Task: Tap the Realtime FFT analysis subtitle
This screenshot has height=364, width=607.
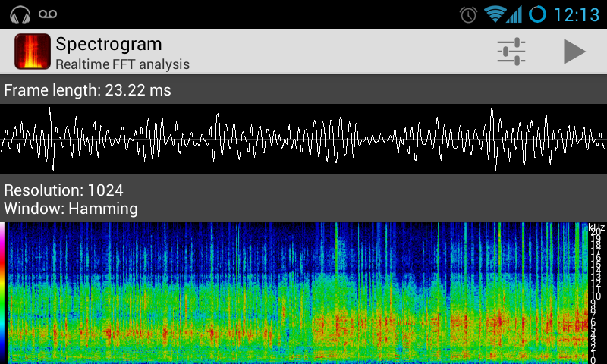Action: coord(122,64)
